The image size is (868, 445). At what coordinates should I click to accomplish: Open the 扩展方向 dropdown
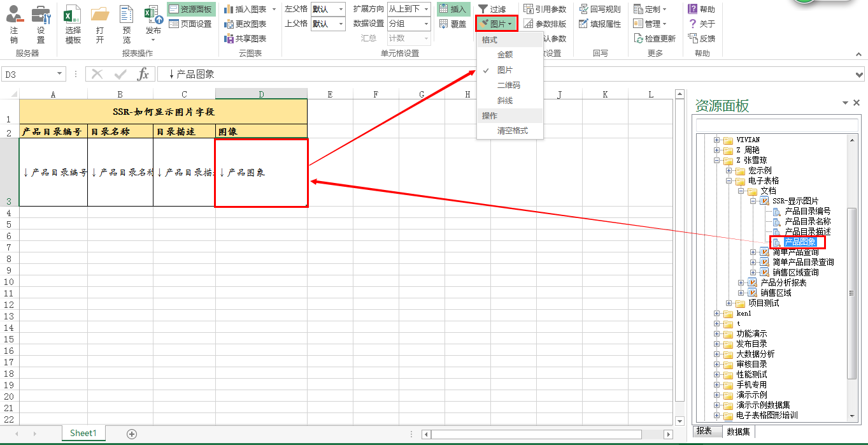click(x=409, y=9)
